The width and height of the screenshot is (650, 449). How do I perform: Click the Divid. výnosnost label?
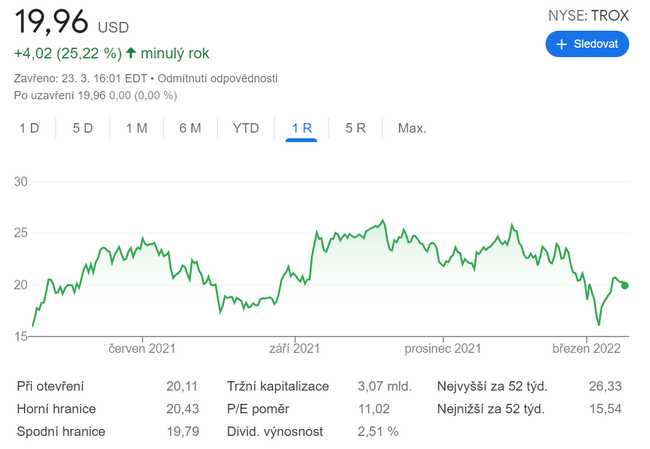(276, 431)
